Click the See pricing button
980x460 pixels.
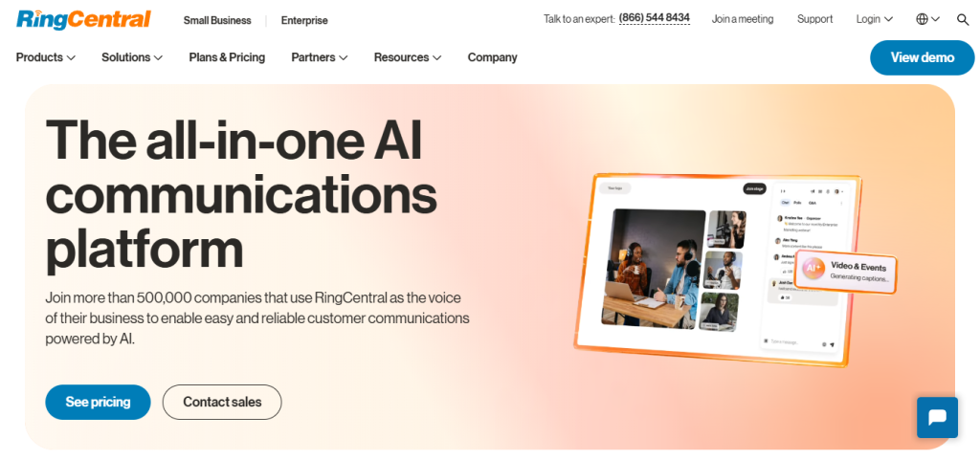tap(99, 402)
